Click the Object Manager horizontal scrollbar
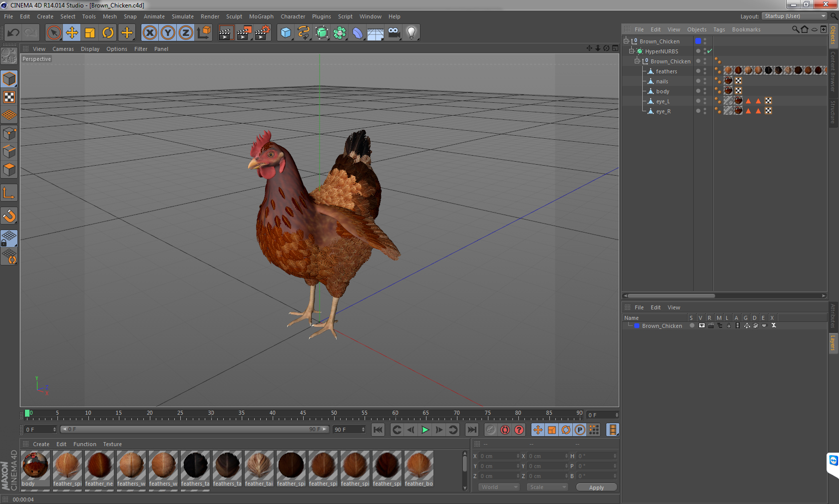This screenshot has width=839, height=504. point(672,295)
